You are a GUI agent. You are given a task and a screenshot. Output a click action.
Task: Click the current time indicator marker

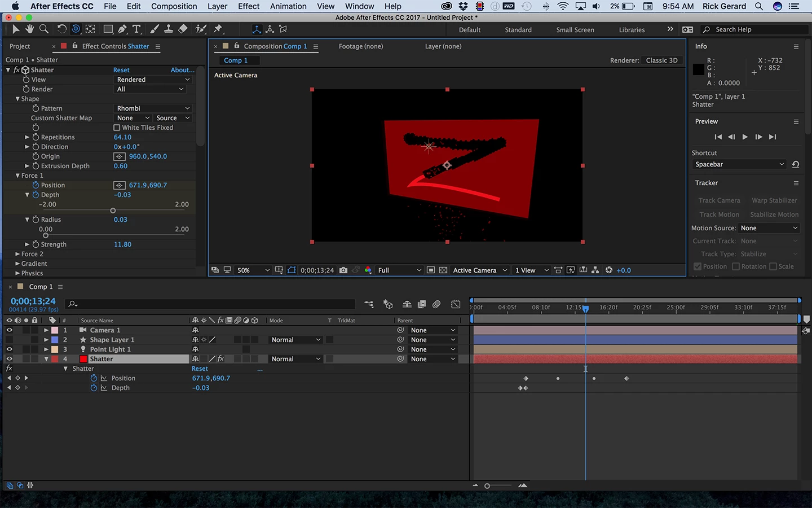[x=585, y=308]
